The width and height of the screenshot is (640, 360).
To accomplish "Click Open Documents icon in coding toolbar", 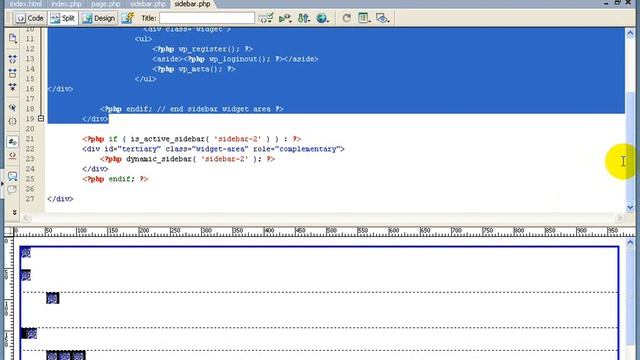I will (12, 38).
